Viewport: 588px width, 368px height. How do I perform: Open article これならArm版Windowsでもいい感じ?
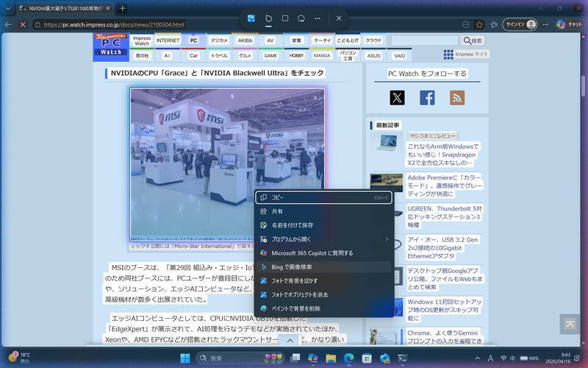(x=443, y=155)
